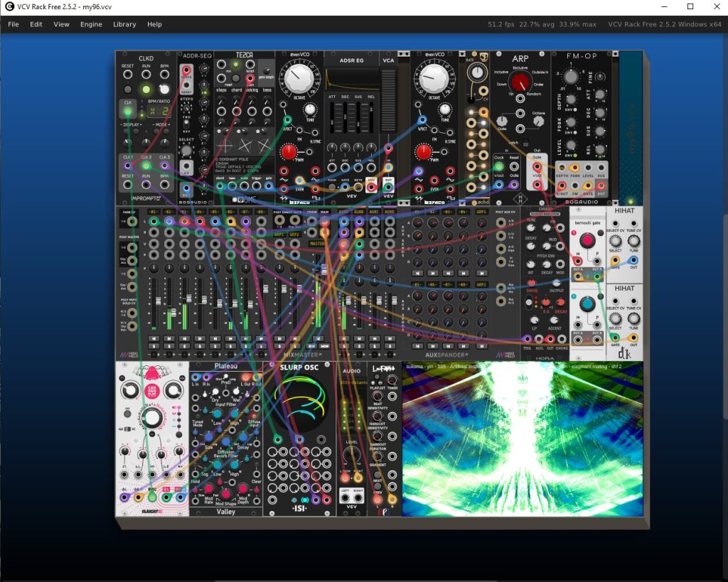Click the LEVEL knob on AUDIO module
Viewport: 728px width, 582px height.
[351, 454]
